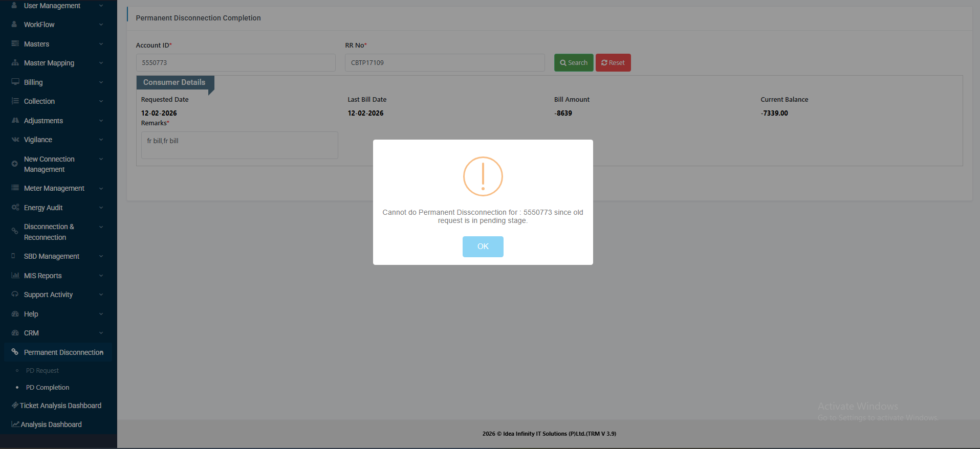Click the Meter Management icon
Viewport: 980px width, 449px height.
coord(15,188)
